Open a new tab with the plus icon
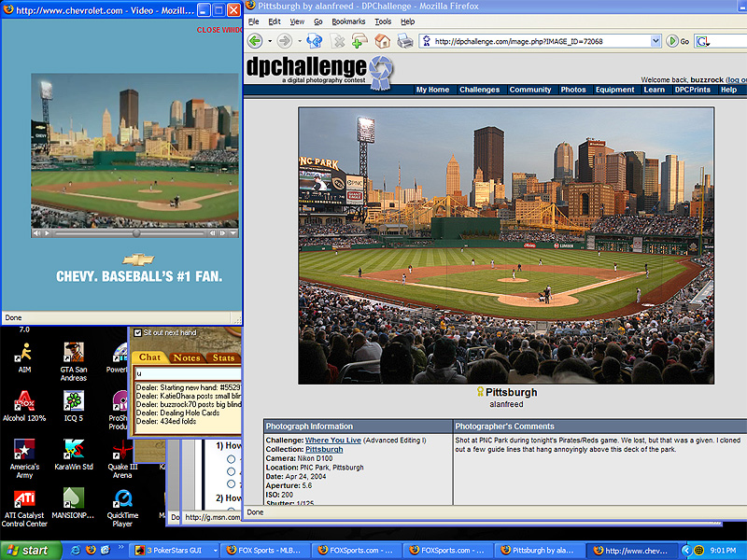This screenshot has width=747, height=560. pos(359,41)
